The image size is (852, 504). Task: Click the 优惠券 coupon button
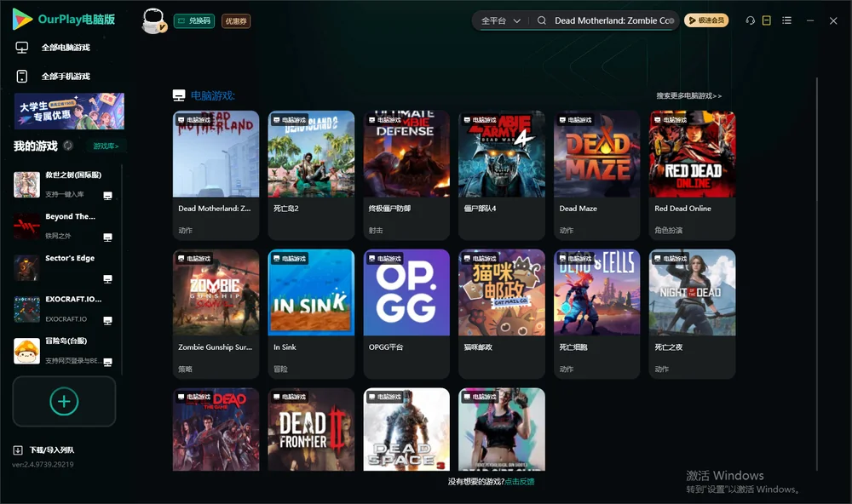(x=236, y=21)
